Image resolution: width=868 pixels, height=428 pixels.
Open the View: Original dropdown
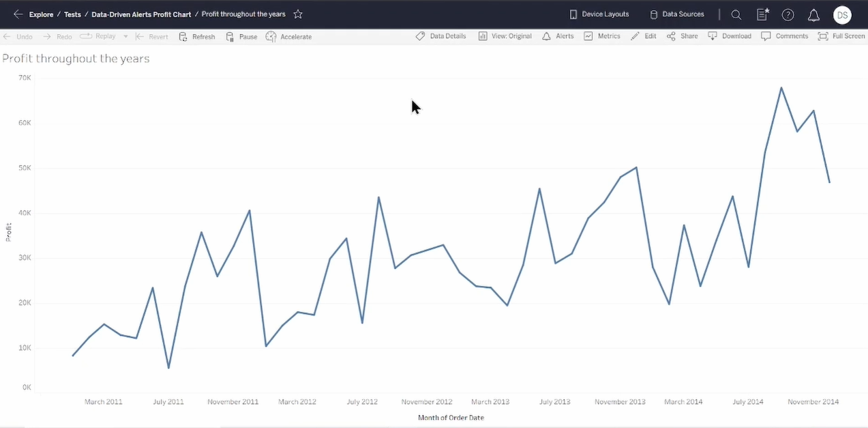pyautogui.click(x=505, y=36)
